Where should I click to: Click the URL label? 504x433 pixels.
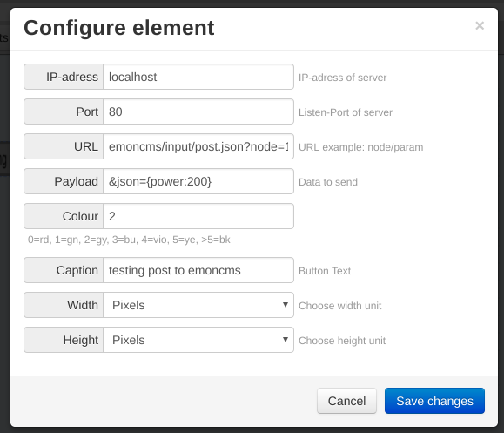(64, 146)
